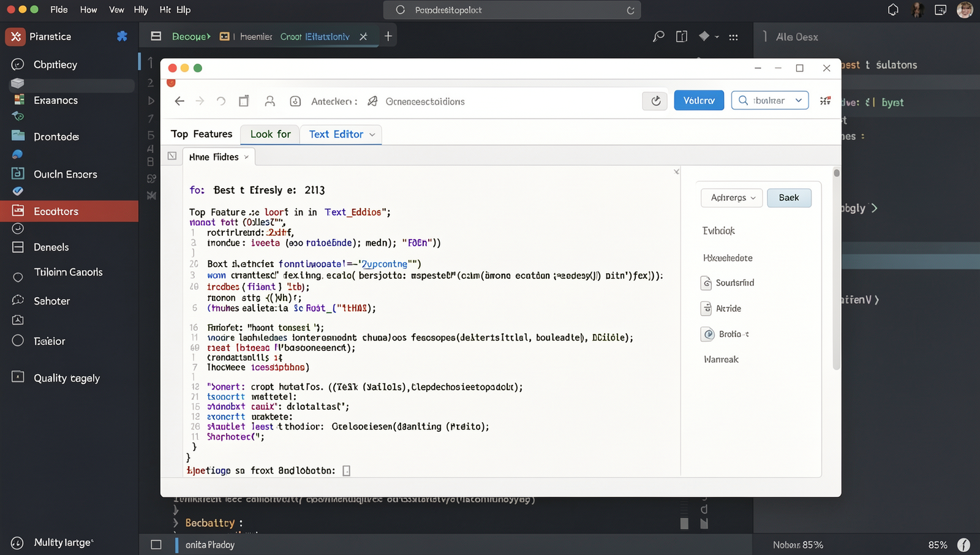Expand the diamond icon dropdown in top bar
The width and height of the screenshot is (980, 555).
click(717, 37)
